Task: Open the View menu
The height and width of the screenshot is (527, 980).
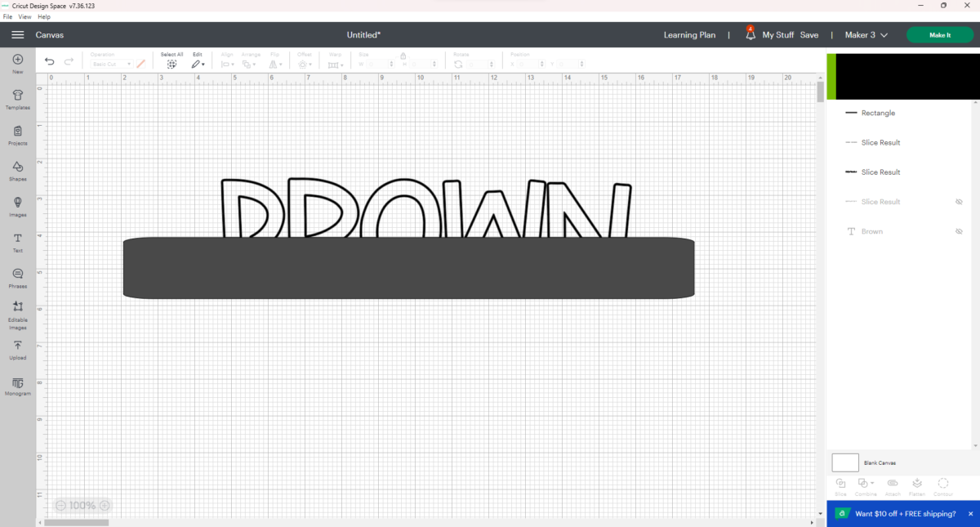Action: point(24,16)
